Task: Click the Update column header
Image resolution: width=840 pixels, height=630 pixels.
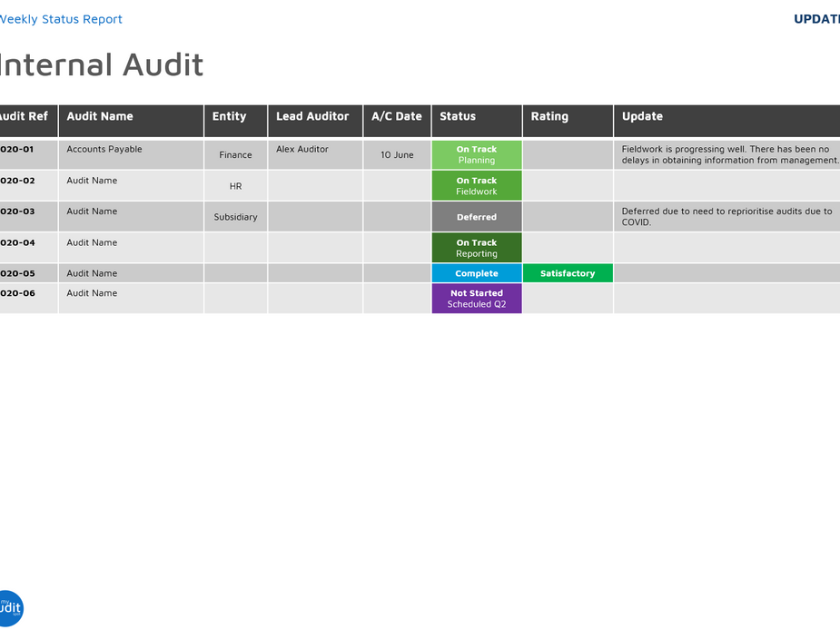Action: [x=727, y=121]
